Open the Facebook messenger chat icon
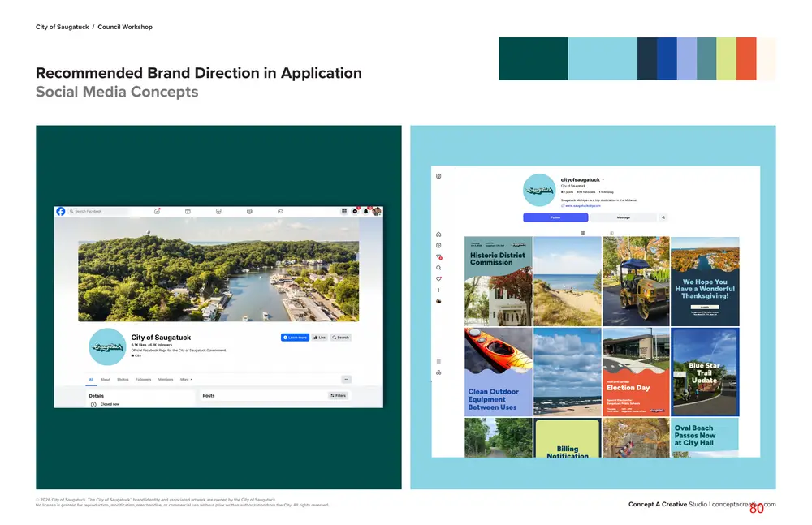Screen dimensions: 812x525 tap(356, 211)
